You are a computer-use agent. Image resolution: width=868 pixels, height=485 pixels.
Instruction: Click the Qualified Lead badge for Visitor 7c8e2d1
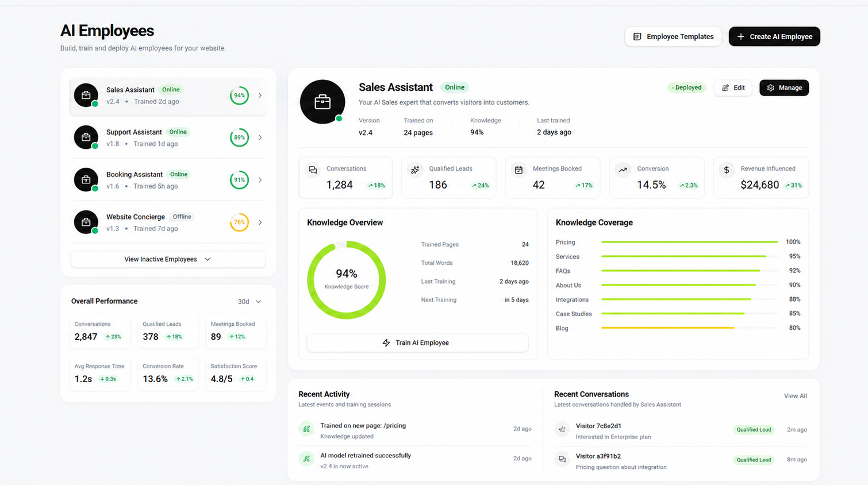(x=754, y=430)
